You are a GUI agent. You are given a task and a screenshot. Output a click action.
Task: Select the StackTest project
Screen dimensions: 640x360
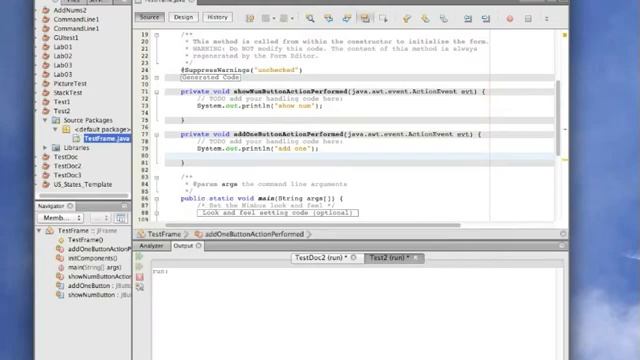coord(68,93)
